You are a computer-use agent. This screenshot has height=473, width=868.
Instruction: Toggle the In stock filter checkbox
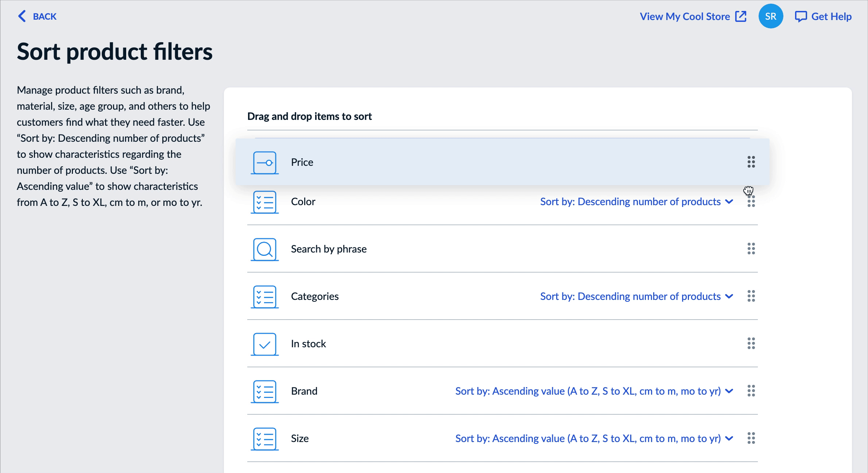[x=265, y=343]
